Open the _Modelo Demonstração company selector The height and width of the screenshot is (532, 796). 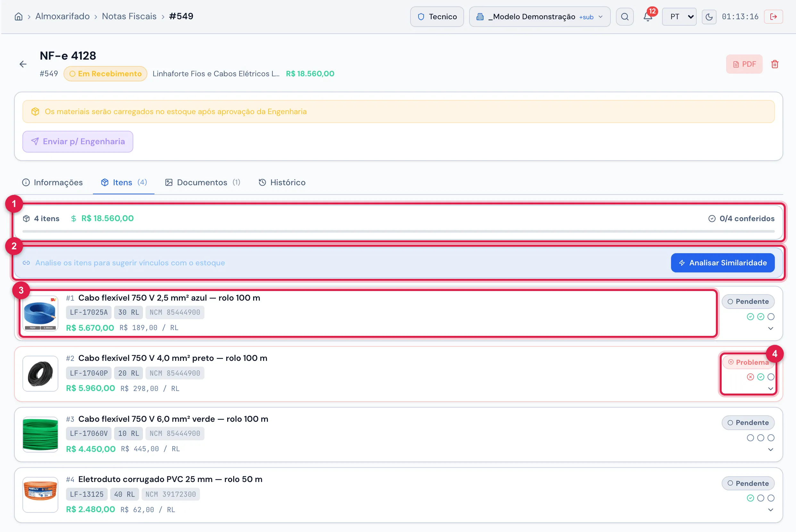click(x=540, y=17)
